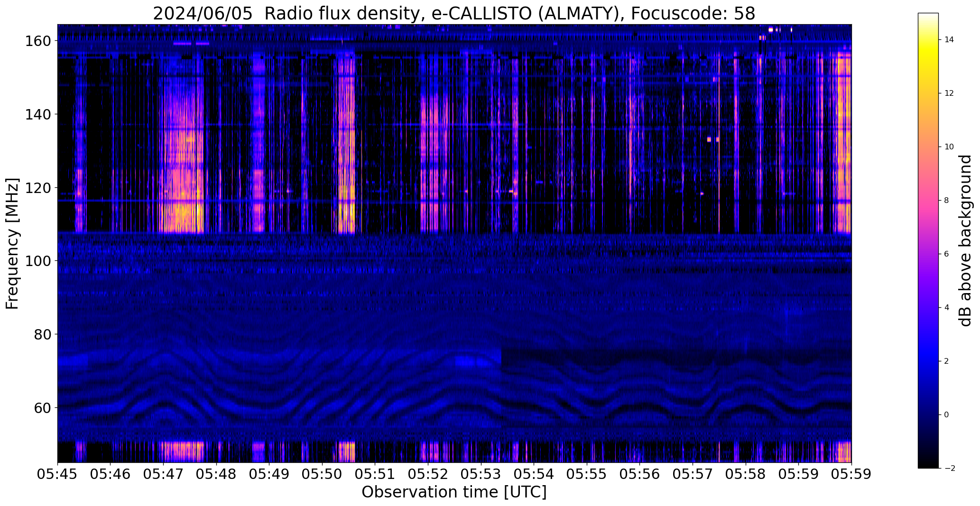
Task: Click the plot title mentioning e-CALLISTO (ALMATY)
Action: [454, 13]
